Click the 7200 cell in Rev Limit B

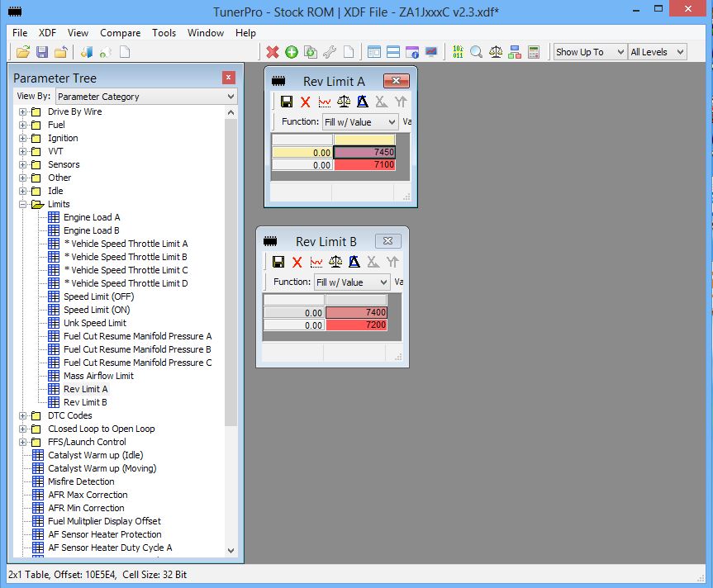[x=357, y=325]
